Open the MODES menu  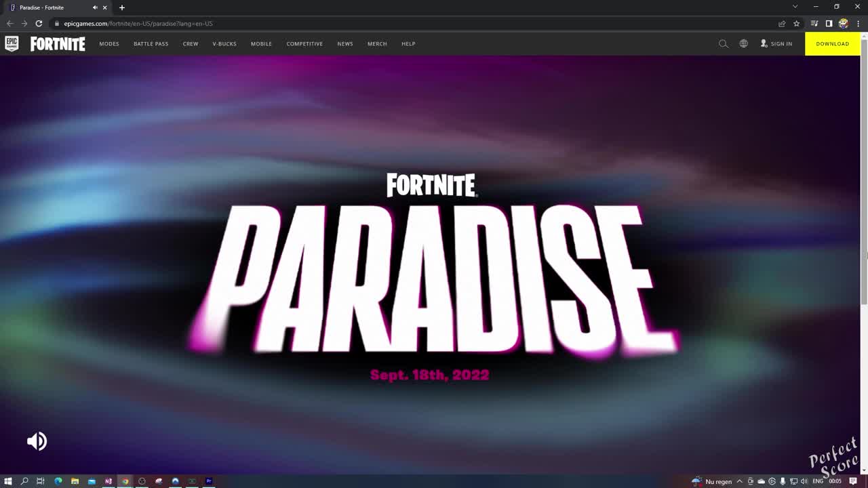click(x=109, y=44)
